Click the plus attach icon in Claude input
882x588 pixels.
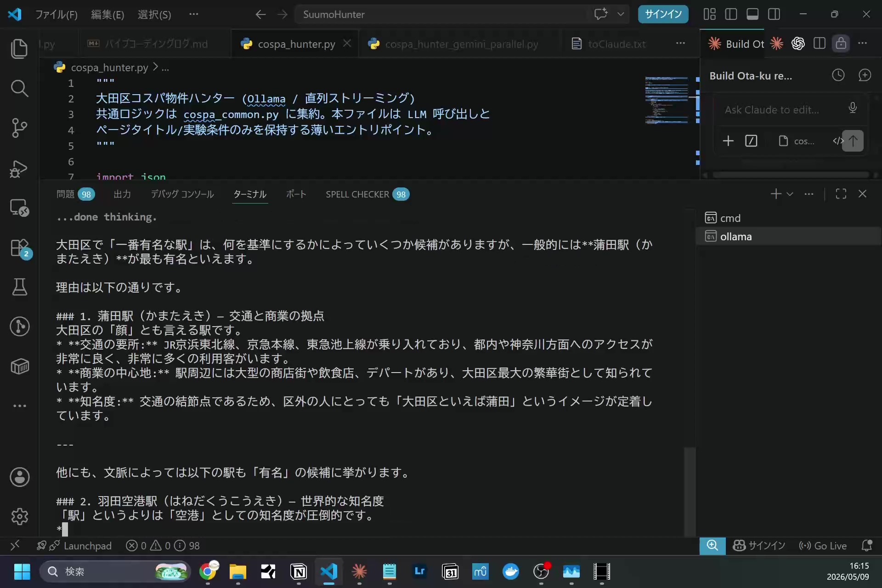[x=728, y=141]
